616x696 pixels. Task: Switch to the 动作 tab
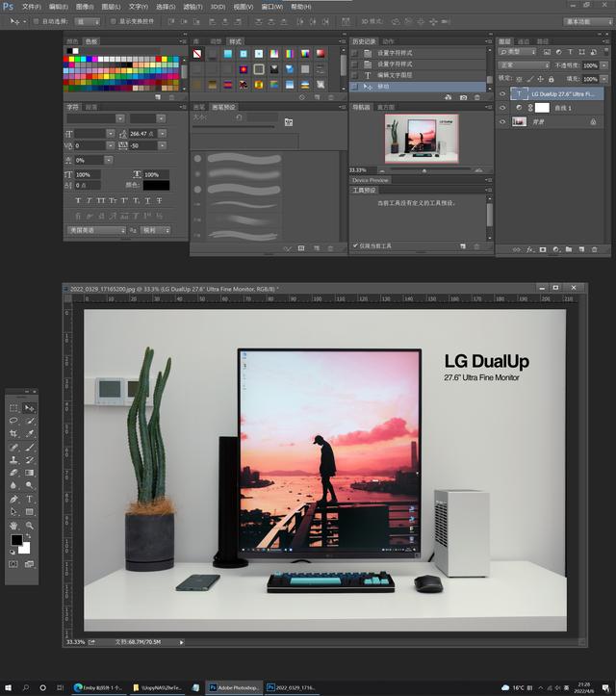coord(388,41)
